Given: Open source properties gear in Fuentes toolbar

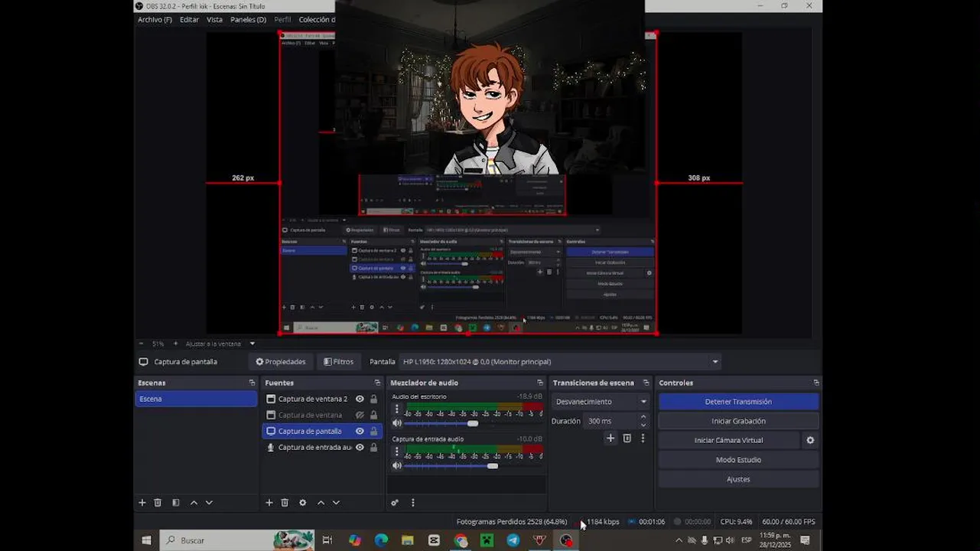Looking at the screenshot, I should click(302, 503).
